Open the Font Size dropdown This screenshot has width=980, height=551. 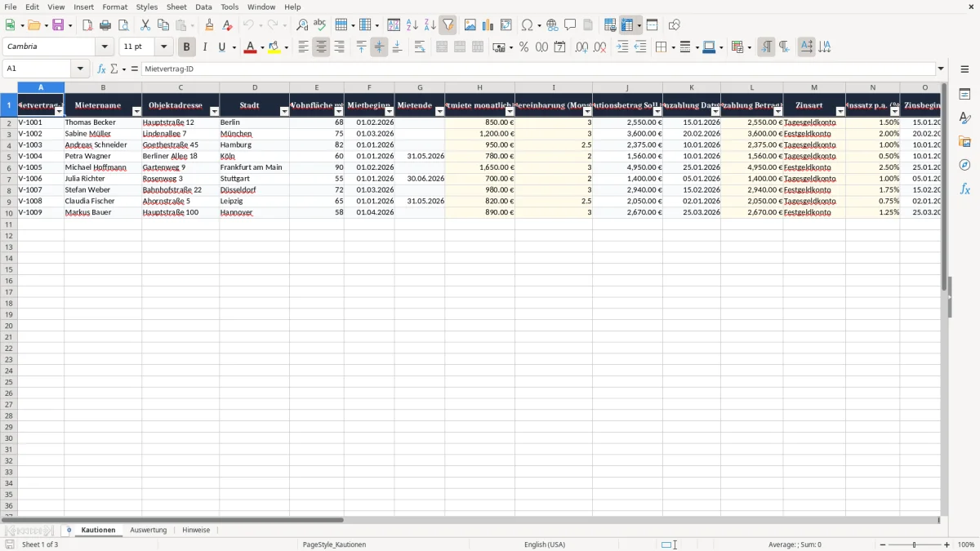(x=163, y=47)
